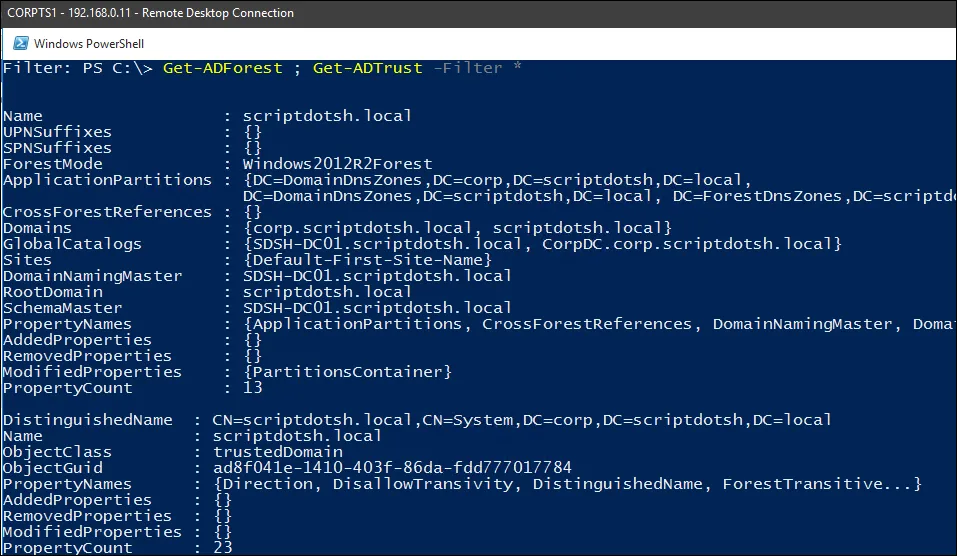The height and width of the screenshot is (556, 957).
Task: Click the 'Windows PowerShell' window title text
Action: (89, 44)
